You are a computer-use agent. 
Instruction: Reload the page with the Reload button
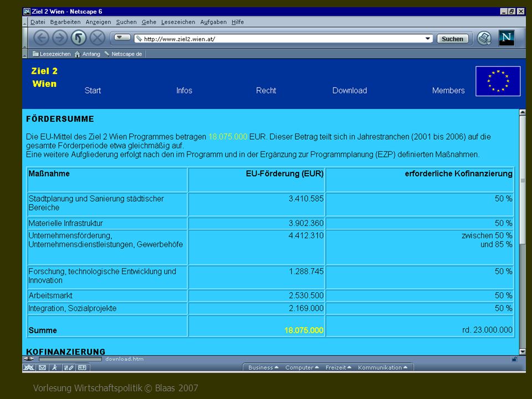[79, 38]
